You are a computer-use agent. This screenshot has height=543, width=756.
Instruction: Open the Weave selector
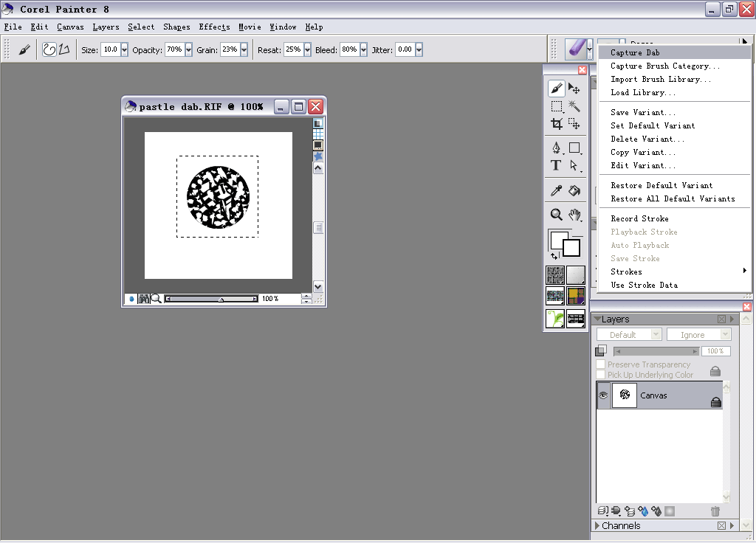click(576, 296)
